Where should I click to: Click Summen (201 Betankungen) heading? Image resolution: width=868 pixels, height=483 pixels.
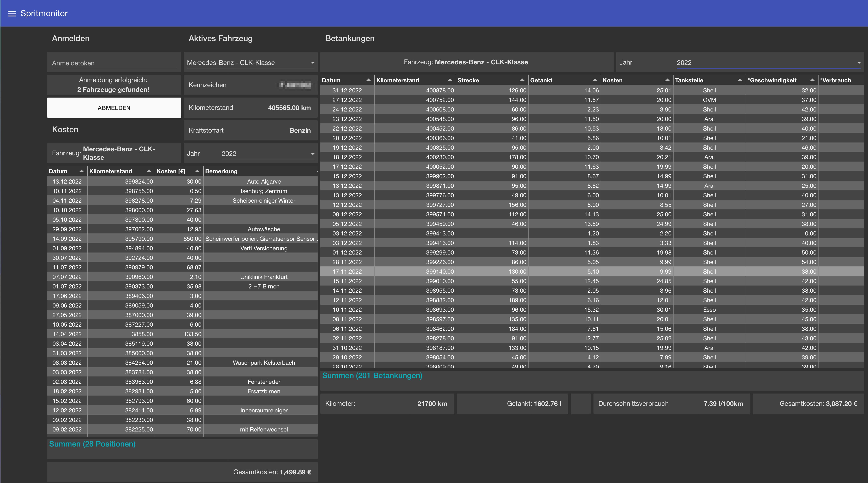click(x=372, y=376)
